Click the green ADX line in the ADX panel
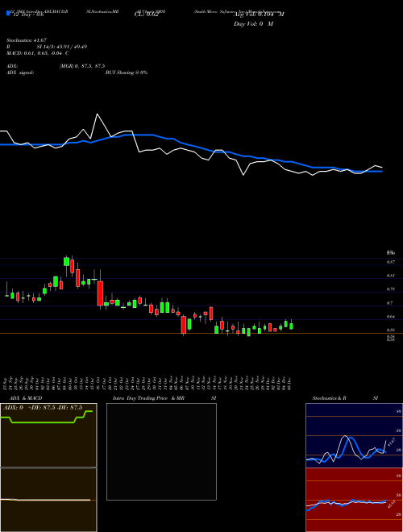This screenshot has height=532, width=403. (43, 422)
